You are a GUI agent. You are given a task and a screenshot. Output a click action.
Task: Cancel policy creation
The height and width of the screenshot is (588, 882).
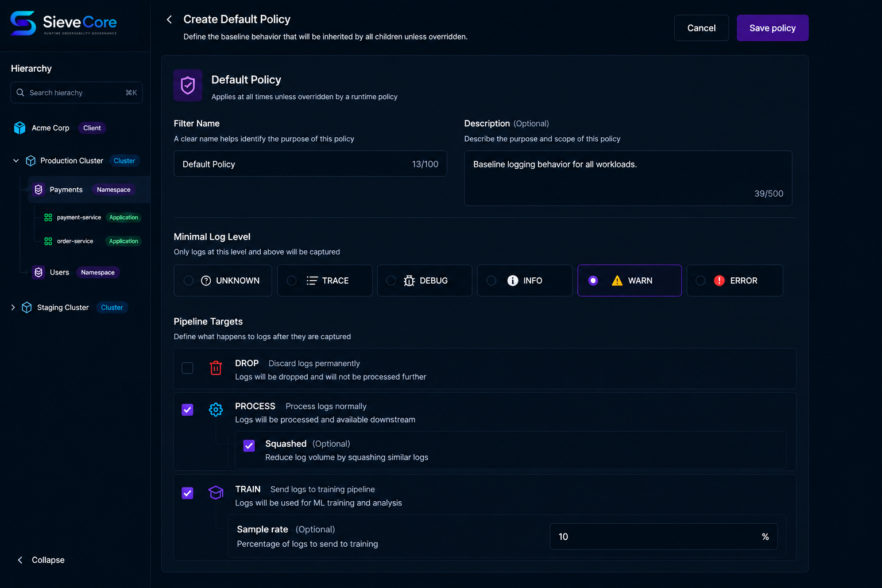click(x=701, y=28)
